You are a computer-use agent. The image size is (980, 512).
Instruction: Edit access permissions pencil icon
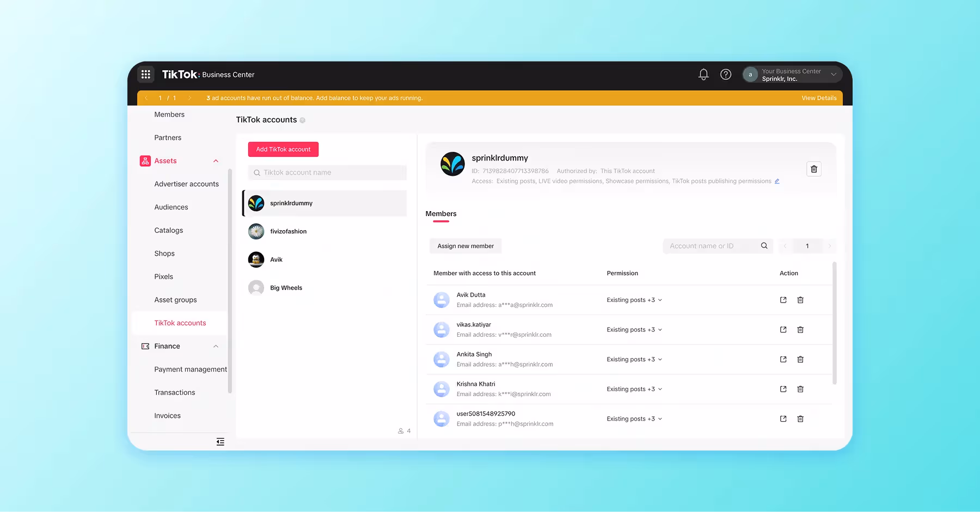coord(777,181)
